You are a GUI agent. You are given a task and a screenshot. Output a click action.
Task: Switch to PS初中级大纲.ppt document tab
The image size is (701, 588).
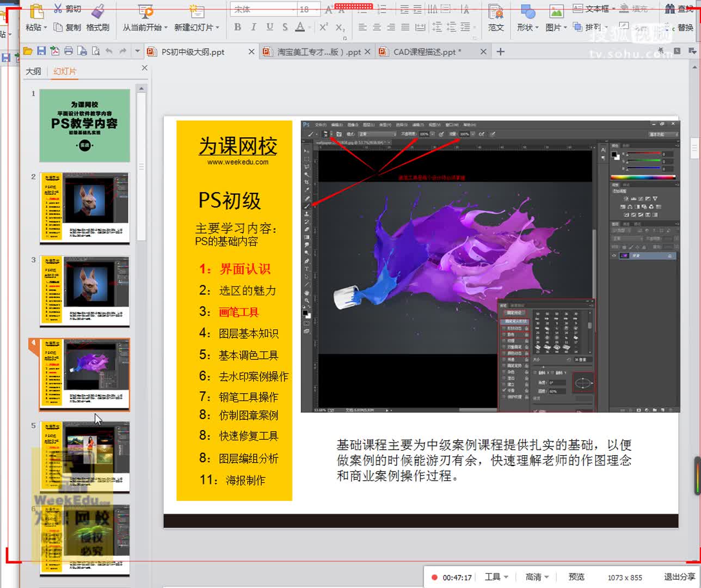click(193, 52)
